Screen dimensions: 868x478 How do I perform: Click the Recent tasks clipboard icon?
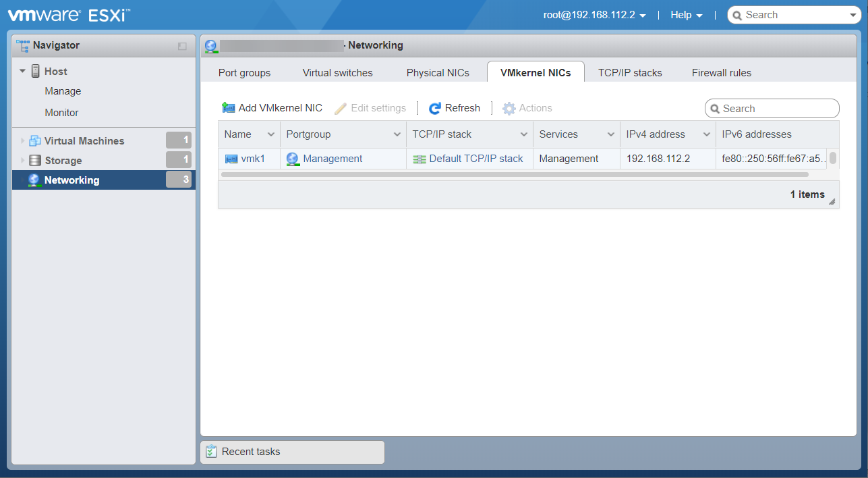pyautogui.click(x=212, y=452)
